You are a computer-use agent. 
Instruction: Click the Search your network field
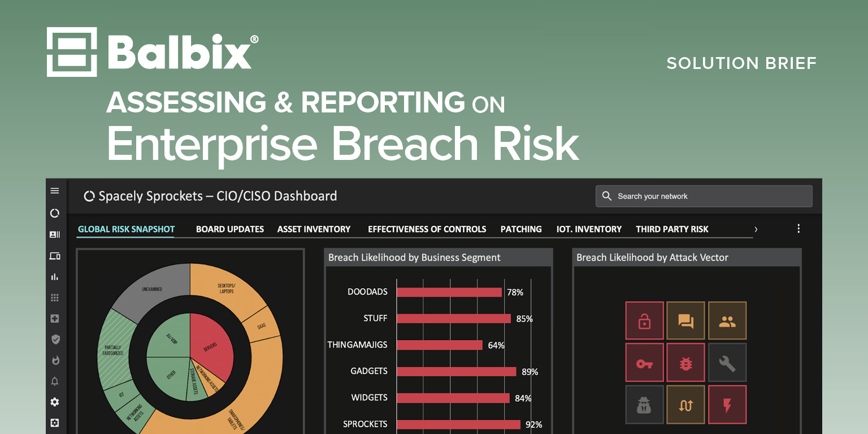(x=704, y=196)
